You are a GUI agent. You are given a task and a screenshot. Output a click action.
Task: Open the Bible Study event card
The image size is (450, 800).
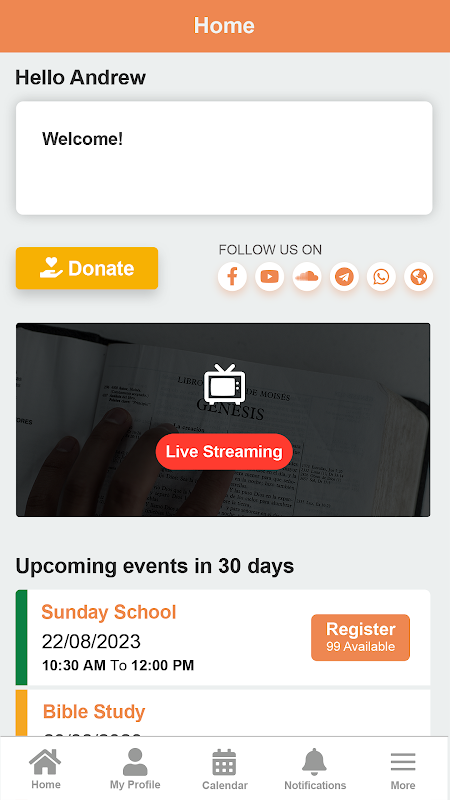click(x=223, y=713)
